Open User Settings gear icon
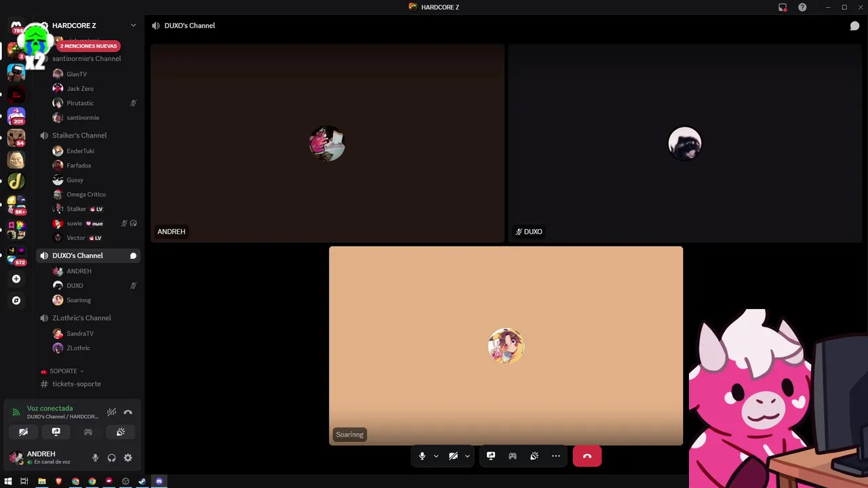This screenshot has width=868, height=488. coord(127,458)
